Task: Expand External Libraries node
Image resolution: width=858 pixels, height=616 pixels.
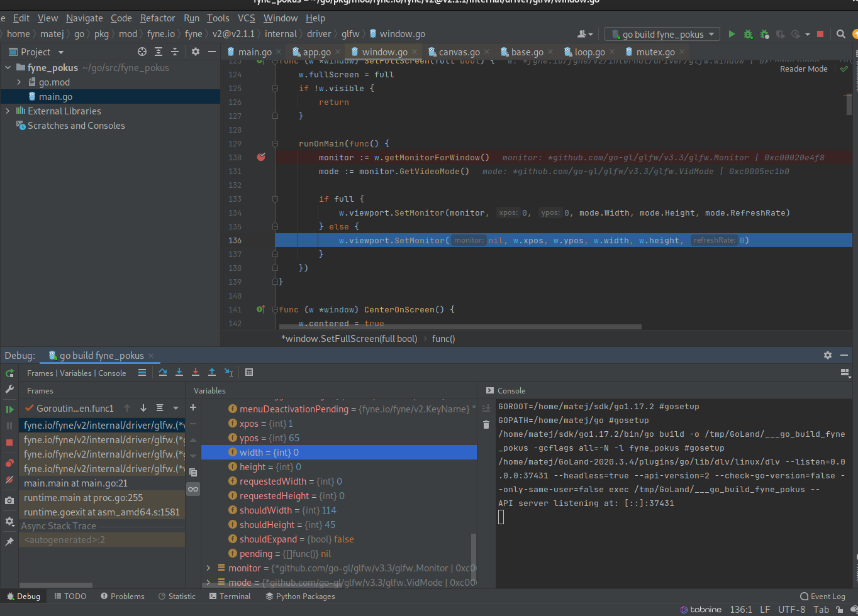Action: 8,111
